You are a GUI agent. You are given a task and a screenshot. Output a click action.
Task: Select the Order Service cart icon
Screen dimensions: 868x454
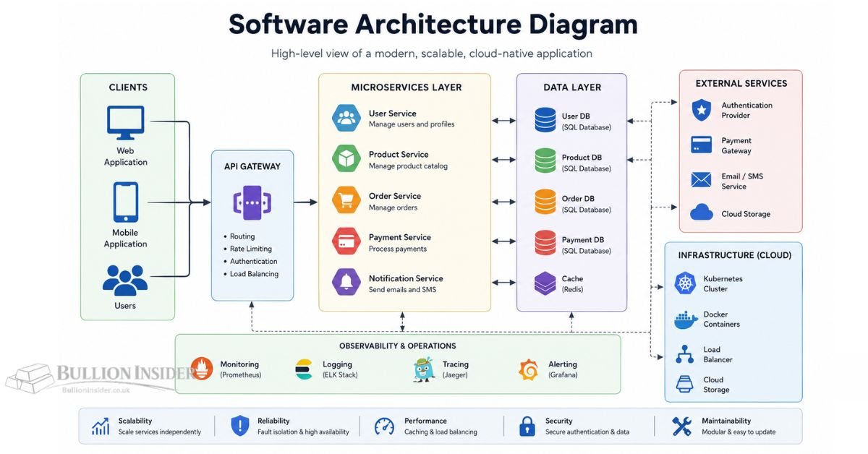point(346,200)
